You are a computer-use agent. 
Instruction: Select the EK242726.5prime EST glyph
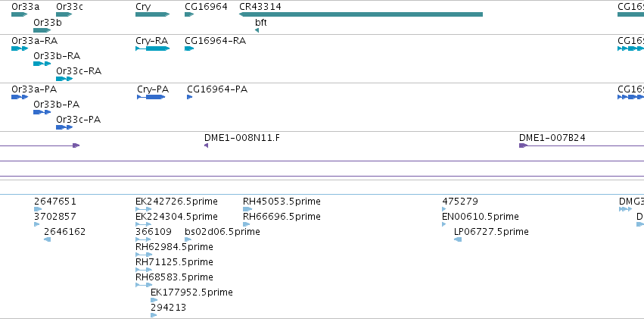pyautogui.click(x=143, y=209)
